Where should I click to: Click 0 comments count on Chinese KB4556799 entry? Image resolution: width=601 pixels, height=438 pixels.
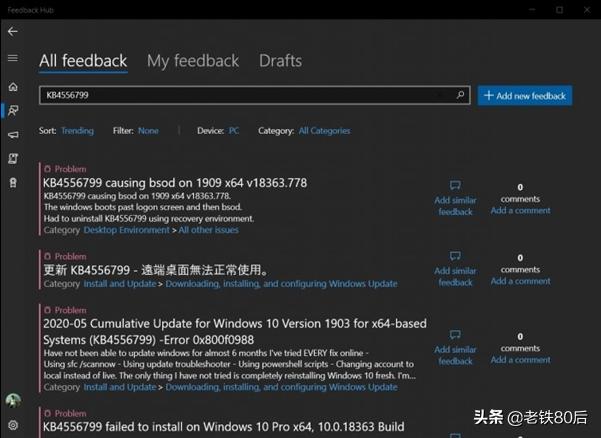[520, 264]
